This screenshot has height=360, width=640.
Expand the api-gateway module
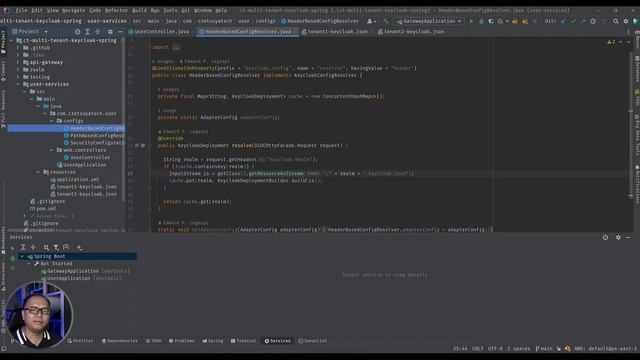18,62
